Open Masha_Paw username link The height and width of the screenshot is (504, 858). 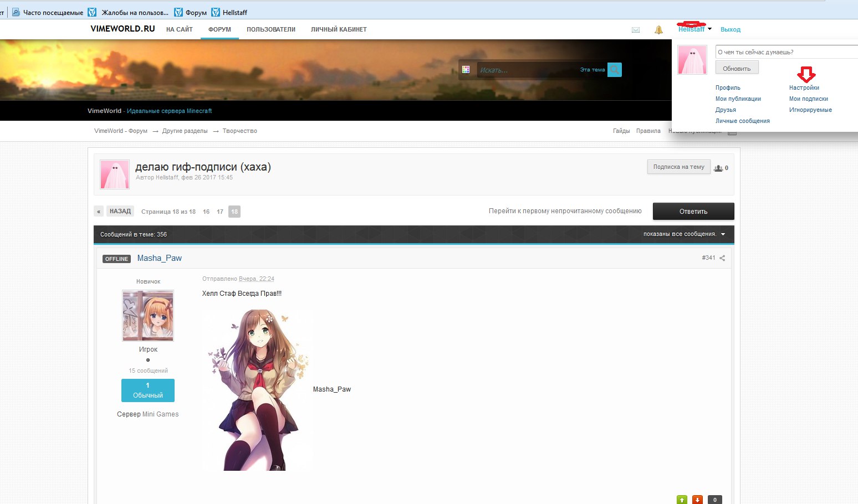tap(160, 258)
